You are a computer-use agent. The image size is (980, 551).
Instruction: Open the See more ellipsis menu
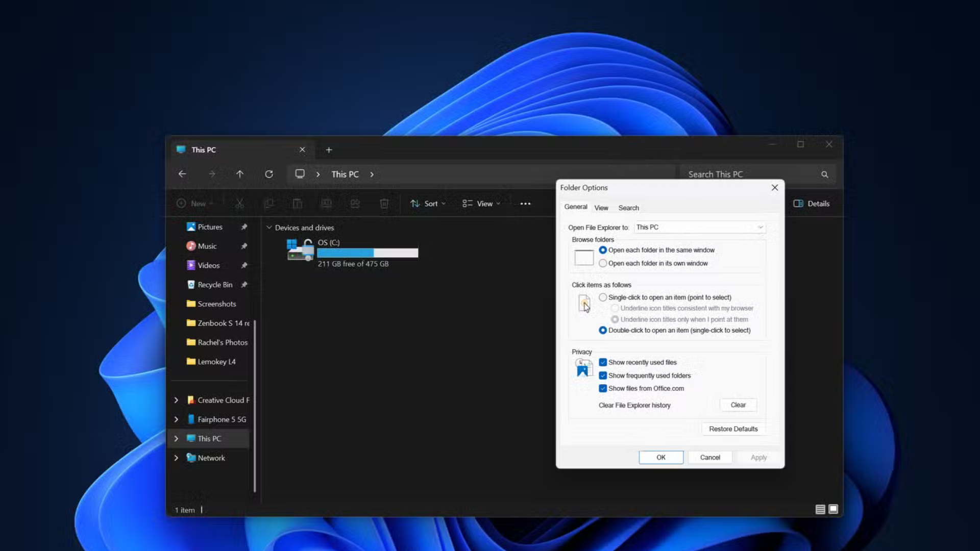525,203
